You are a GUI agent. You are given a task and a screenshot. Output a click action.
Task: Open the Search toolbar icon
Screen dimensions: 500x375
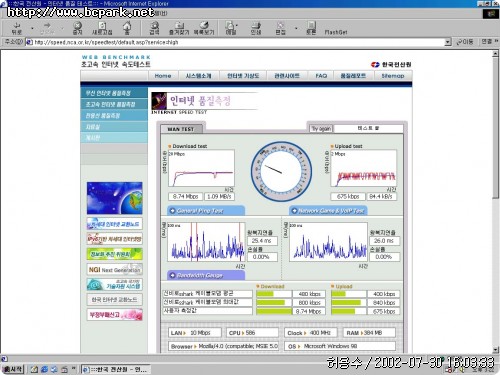(154, 28)
